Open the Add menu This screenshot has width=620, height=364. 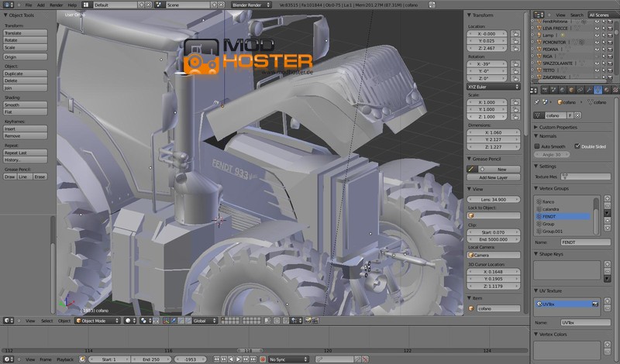41,5
